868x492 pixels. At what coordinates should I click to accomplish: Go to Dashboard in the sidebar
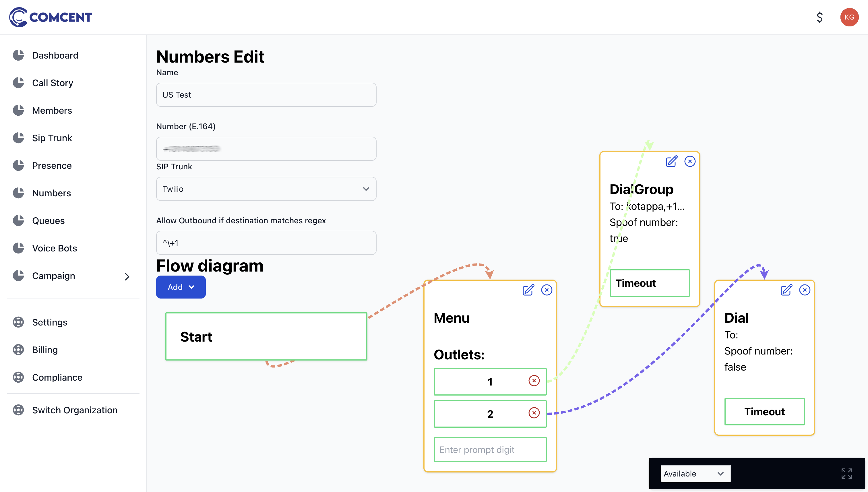55,55
